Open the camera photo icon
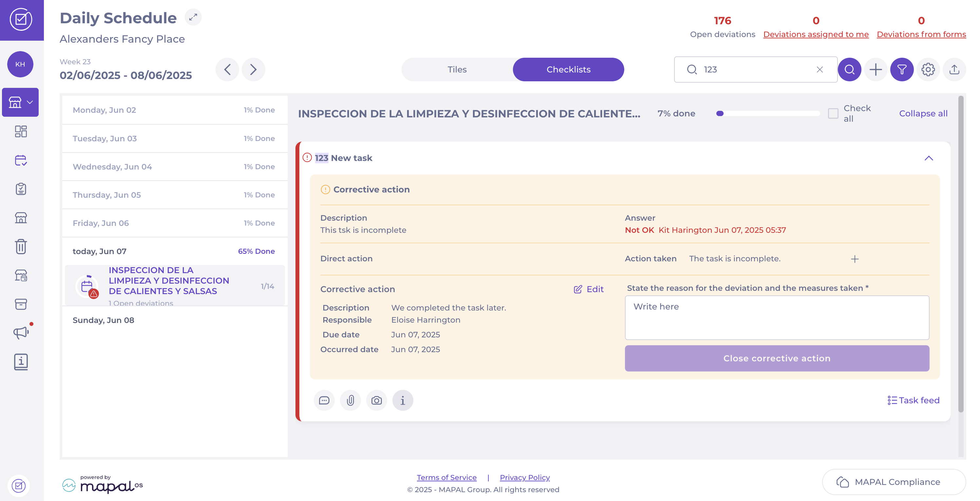The height and width of the screenshot is (501, 980). click(377, 400)
